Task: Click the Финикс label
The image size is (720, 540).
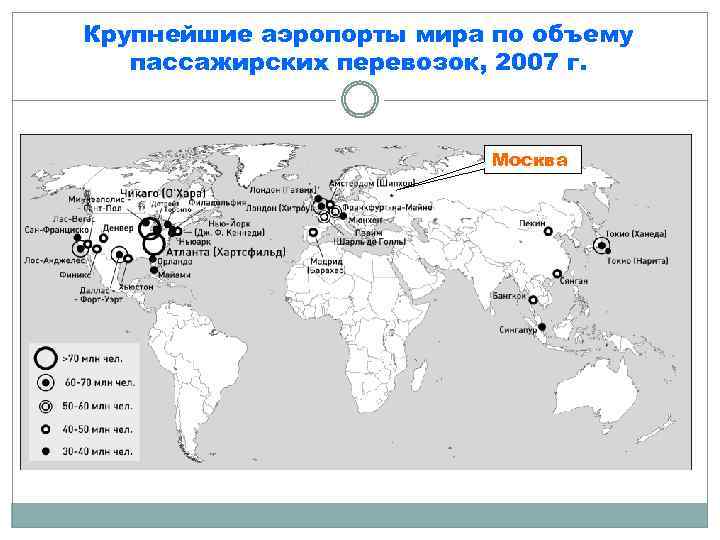Action: [75, 275]
